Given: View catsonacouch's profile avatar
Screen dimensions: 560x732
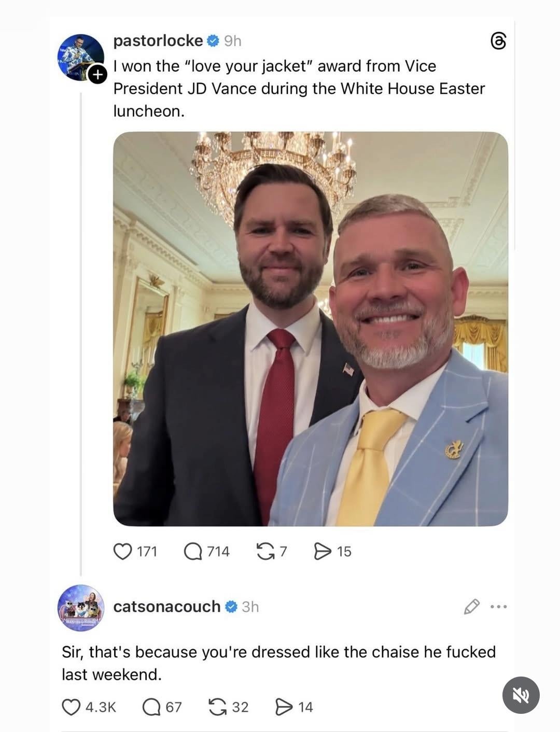Looking at the screenshot, I should tap(80, 608).
